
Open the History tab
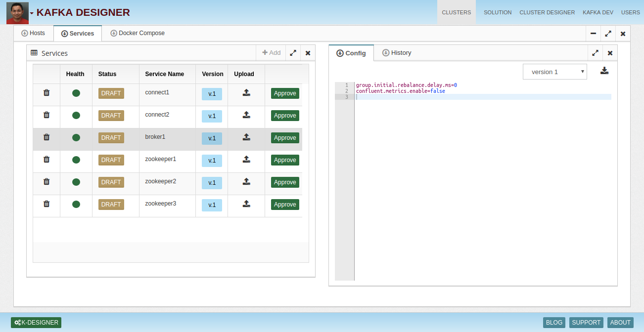pos(397,53)
